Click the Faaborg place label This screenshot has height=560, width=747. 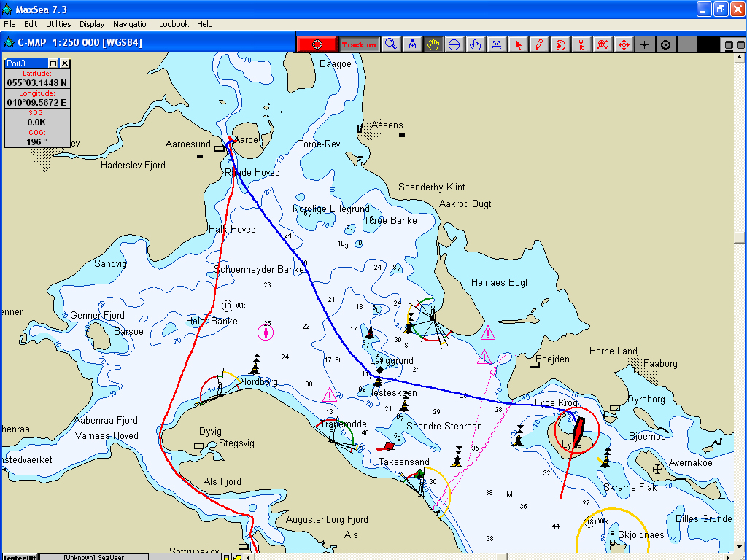coord(660,363)
